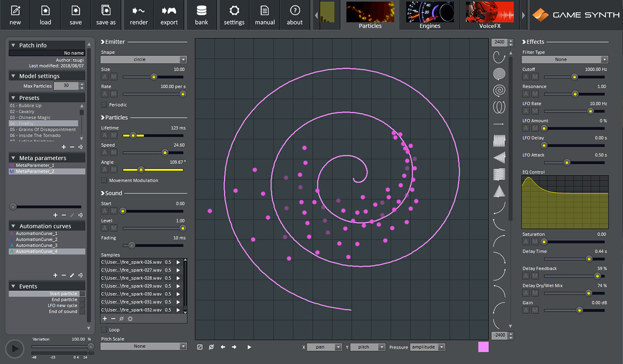Screen dimensions: 623x364
Task: Click the about question-mark icon
Action: click(295, 11)
